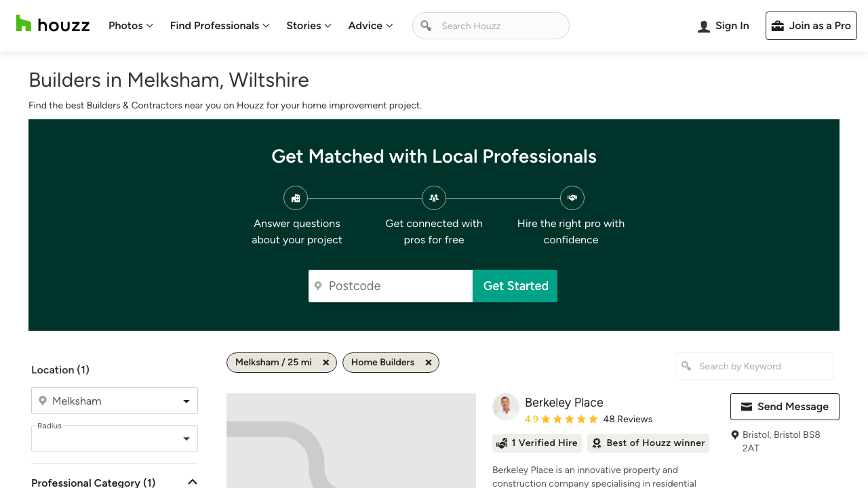This screenshot has height=488, width=868.
Task: Click the envelope icon on Send Message button
Action: click(747, 407)
